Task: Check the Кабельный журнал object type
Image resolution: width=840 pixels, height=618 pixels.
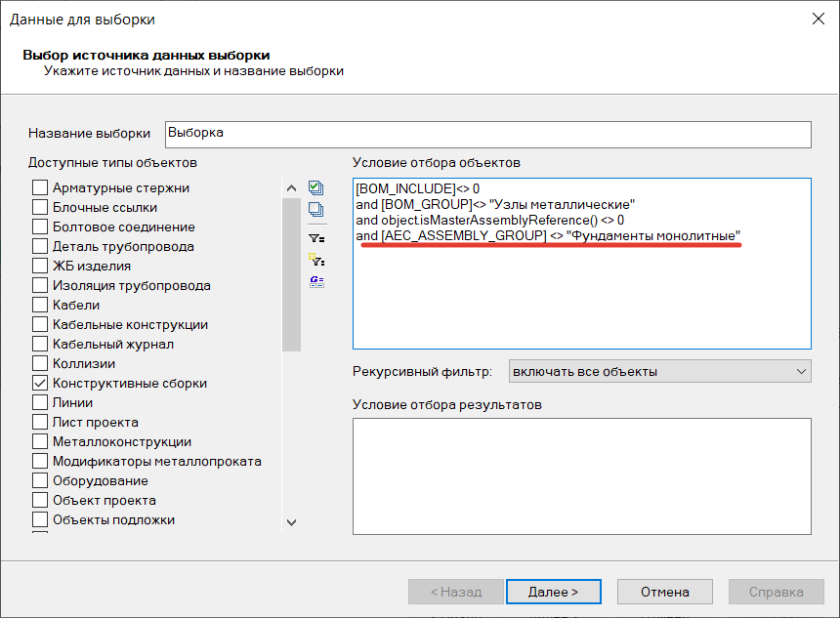Action: tap(40, 345)
